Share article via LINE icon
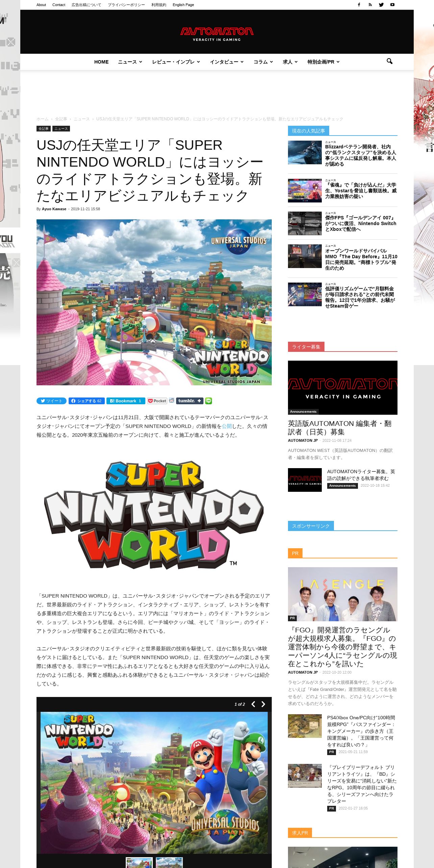This screenshot has width=434, height=868. click(209, 401)
